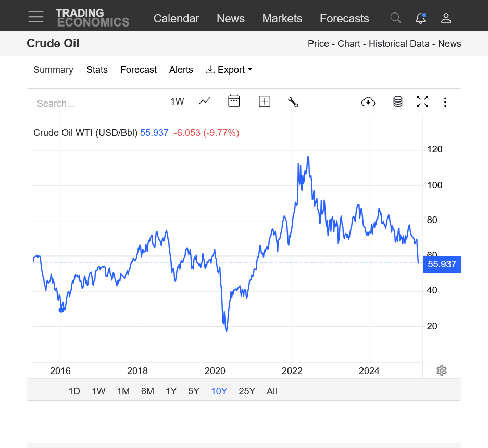This screenshot has width=488, height=448.
Task: Change chart type with line icon
Action: tap(205, 101)
